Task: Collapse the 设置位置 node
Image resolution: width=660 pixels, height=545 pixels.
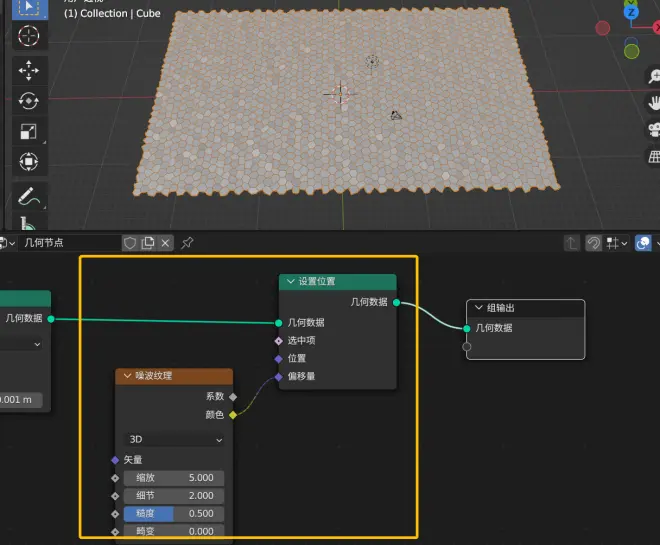Action: click(x=291, y=282)
